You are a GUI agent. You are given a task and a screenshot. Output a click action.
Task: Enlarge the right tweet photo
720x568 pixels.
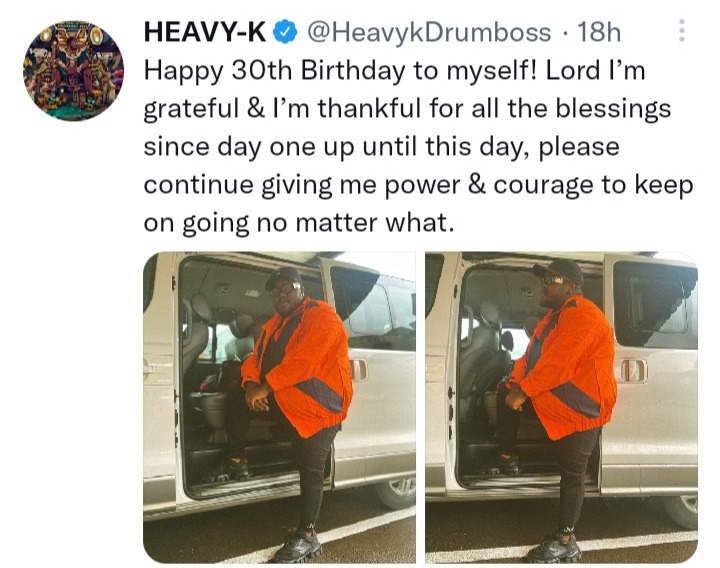561,407
